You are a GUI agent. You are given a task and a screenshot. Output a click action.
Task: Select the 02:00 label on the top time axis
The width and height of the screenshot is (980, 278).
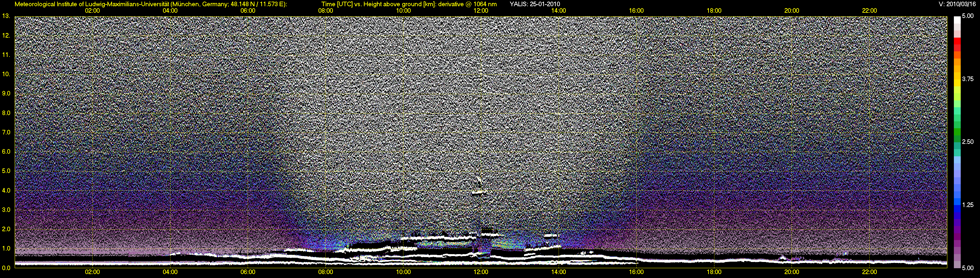(x=92, y=11)
